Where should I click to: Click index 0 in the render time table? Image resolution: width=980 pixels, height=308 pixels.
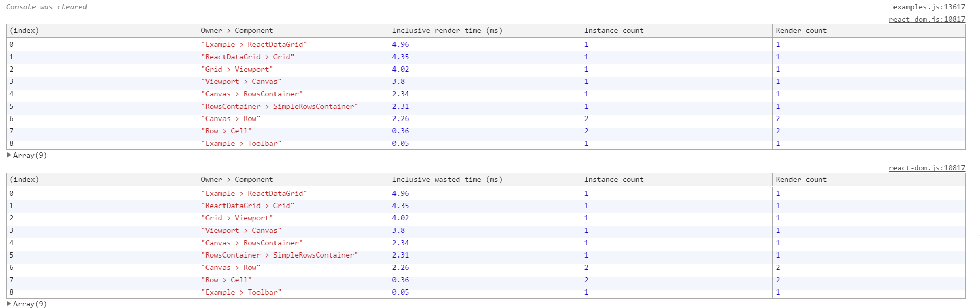(11, 44)
